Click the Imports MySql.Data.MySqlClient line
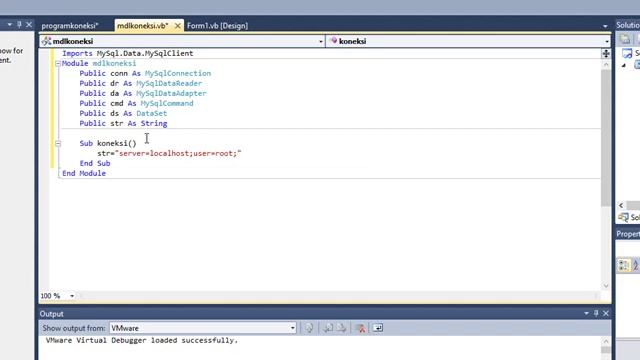Screen dimensions: 640x360 [128, 53]
